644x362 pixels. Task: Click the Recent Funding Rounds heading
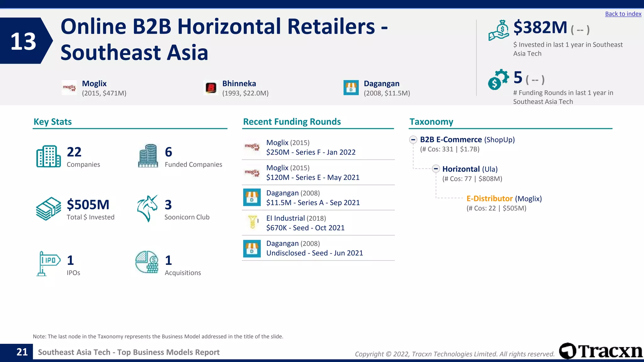(292, 122)
